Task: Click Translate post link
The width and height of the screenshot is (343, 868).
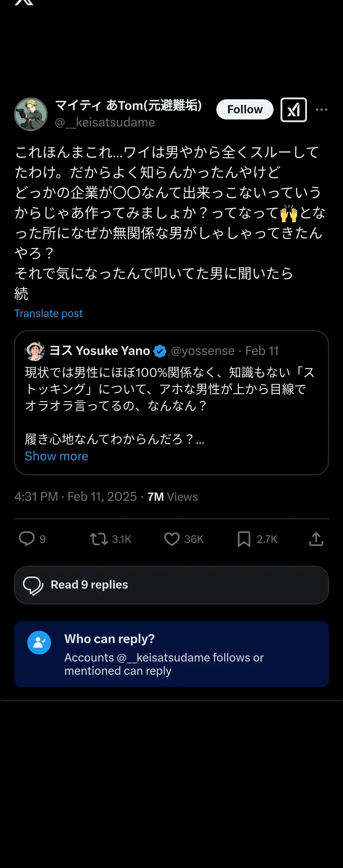Action: pos(49,313)
